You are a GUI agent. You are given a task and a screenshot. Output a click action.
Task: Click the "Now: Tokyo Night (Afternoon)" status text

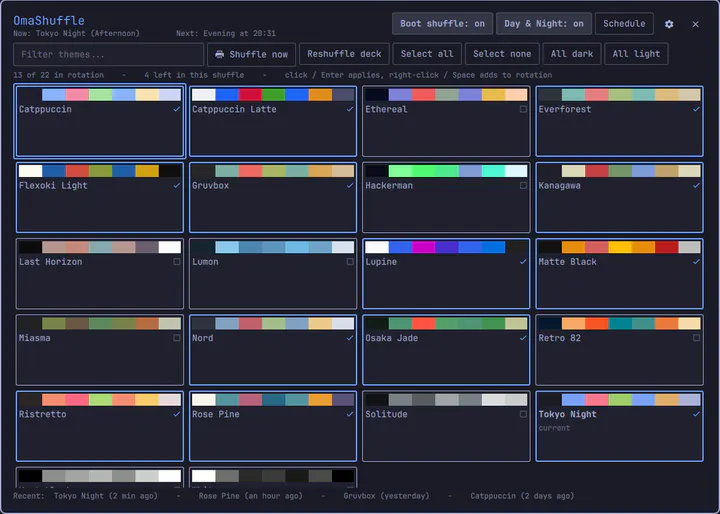pos(76,34)
